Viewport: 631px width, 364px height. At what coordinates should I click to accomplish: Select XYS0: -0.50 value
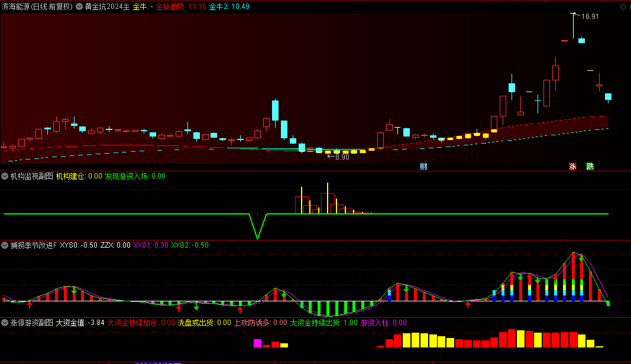coord(79,245)
